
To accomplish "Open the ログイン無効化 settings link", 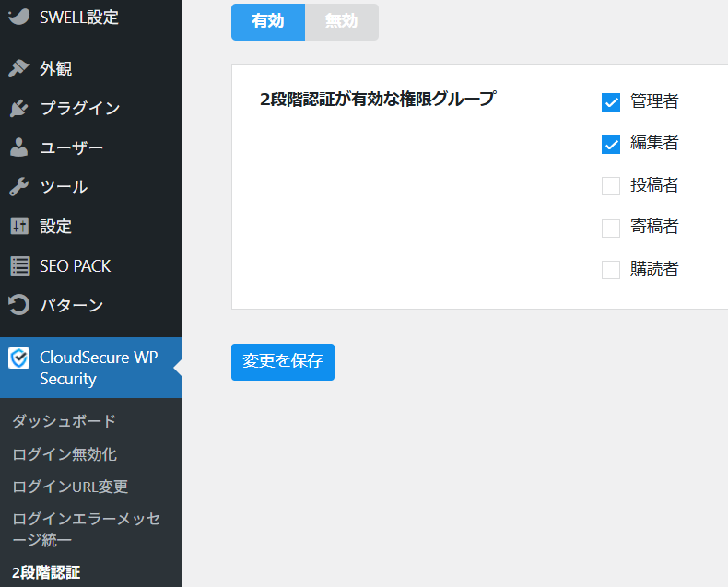I will point(65,454).
